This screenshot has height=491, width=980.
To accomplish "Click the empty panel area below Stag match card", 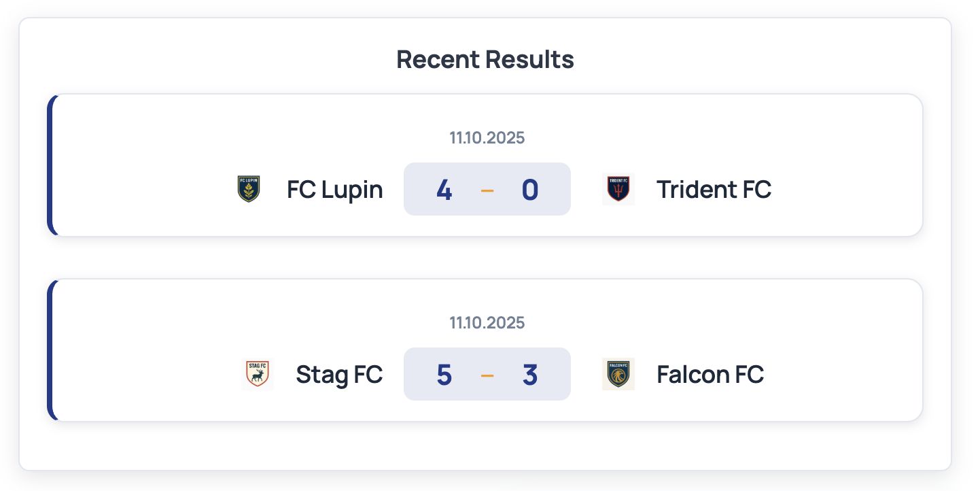I will click(485, 445).
